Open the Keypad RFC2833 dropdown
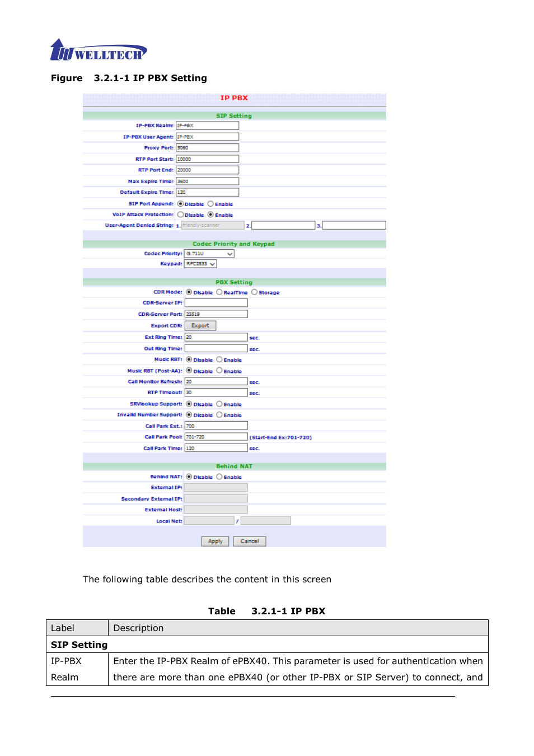 (x=200, y=264)
